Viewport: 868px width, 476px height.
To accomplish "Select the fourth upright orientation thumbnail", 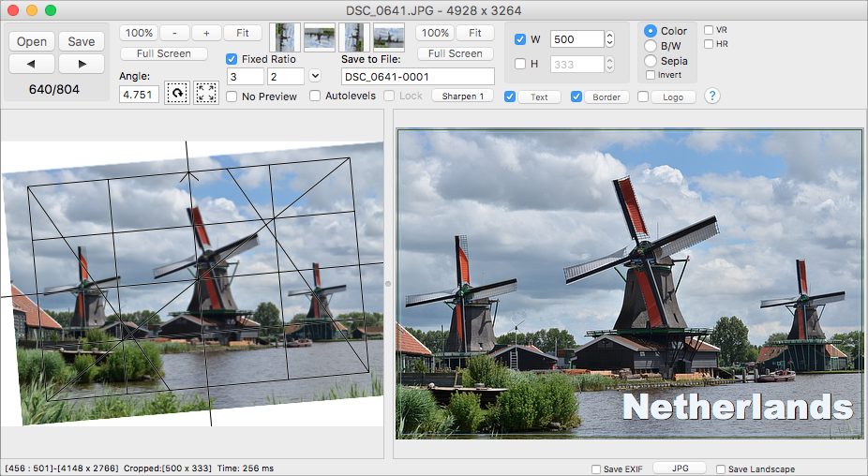I will 389,37.
